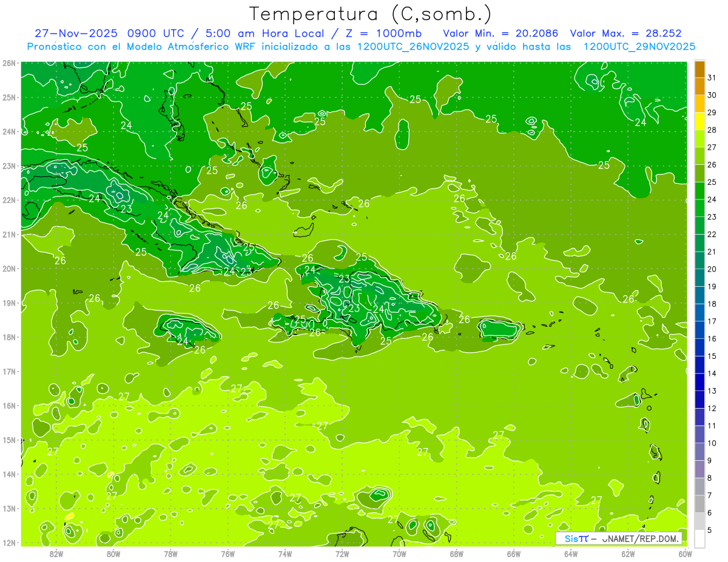This screenshot has width=728, height=562.
Task: Click the '18N' latitude axis label
Action: pyautogui.click(x=8, y=337)
